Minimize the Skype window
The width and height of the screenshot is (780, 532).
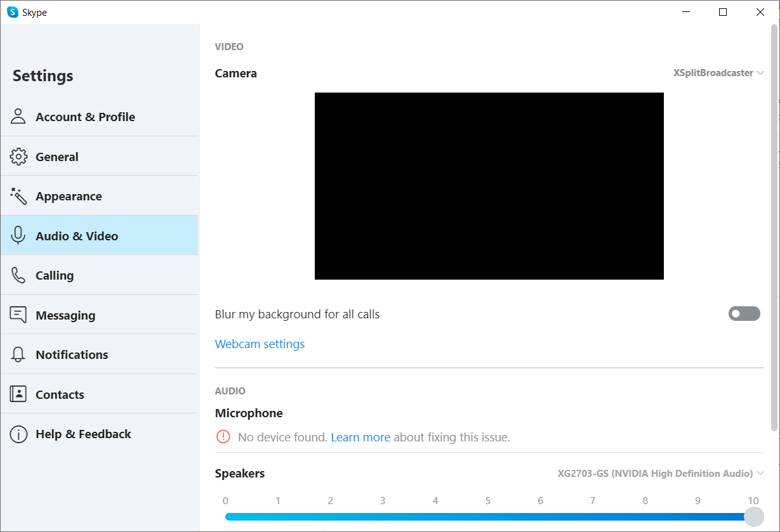tap(685, 12)
